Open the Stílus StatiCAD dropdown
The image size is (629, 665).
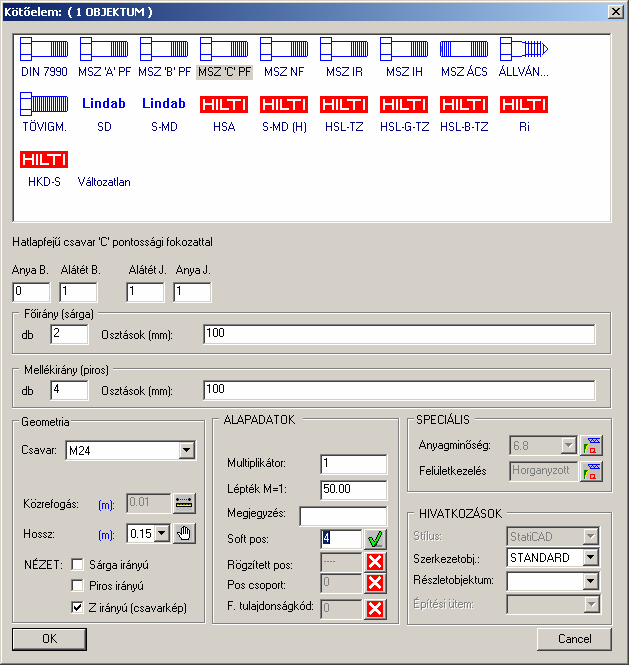click(590, 536)
